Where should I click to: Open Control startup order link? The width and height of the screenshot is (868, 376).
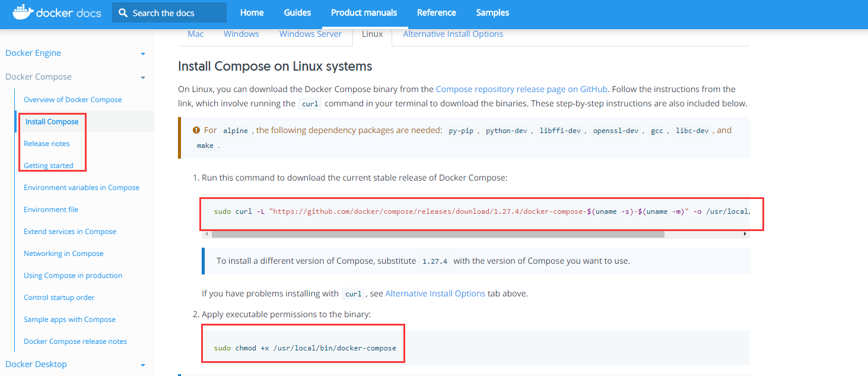pos(59,298)
